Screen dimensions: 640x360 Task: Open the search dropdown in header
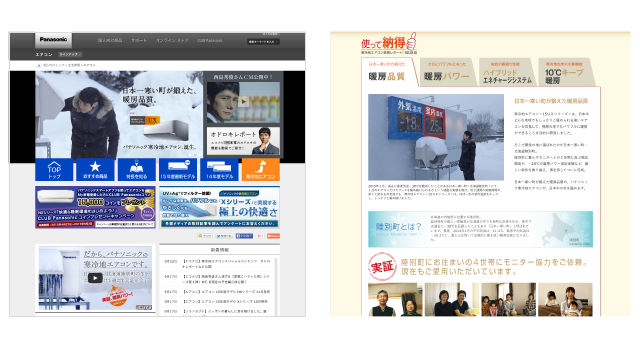pos(263,42)
